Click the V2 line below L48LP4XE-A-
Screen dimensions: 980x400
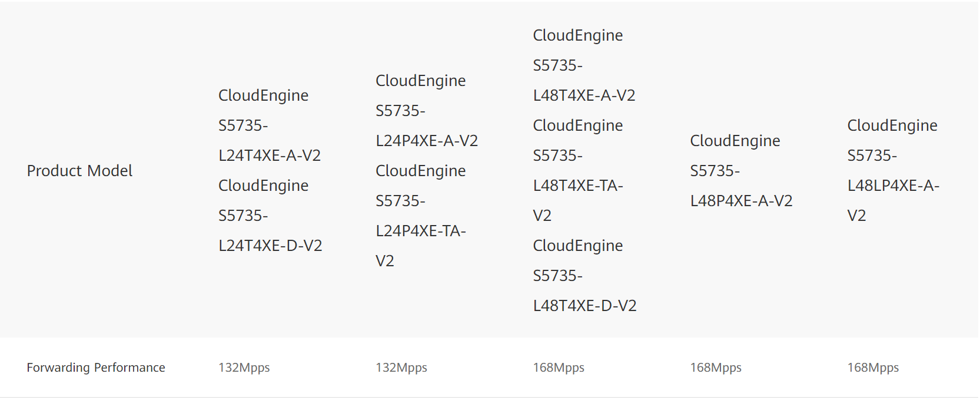click(856, 216)
